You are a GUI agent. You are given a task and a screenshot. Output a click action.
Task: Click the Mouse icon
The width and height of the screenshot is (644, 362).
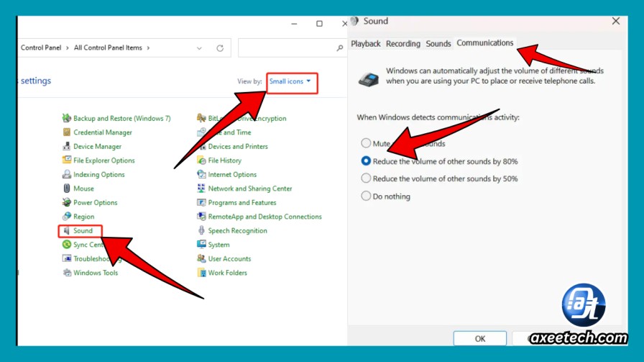coord(67,188)
